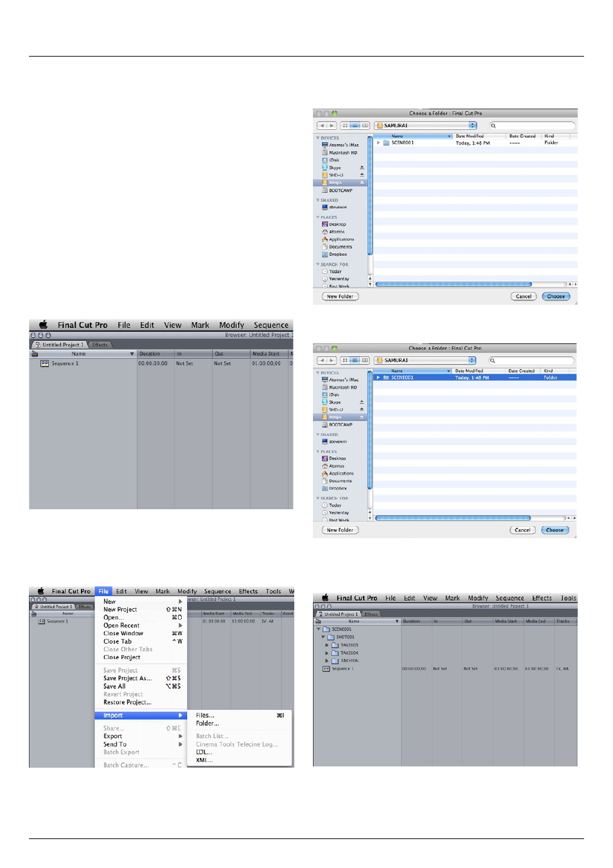
Task: Open the SAMURAI location pop-up in the upper folder dialog
Action: point(426,125)
